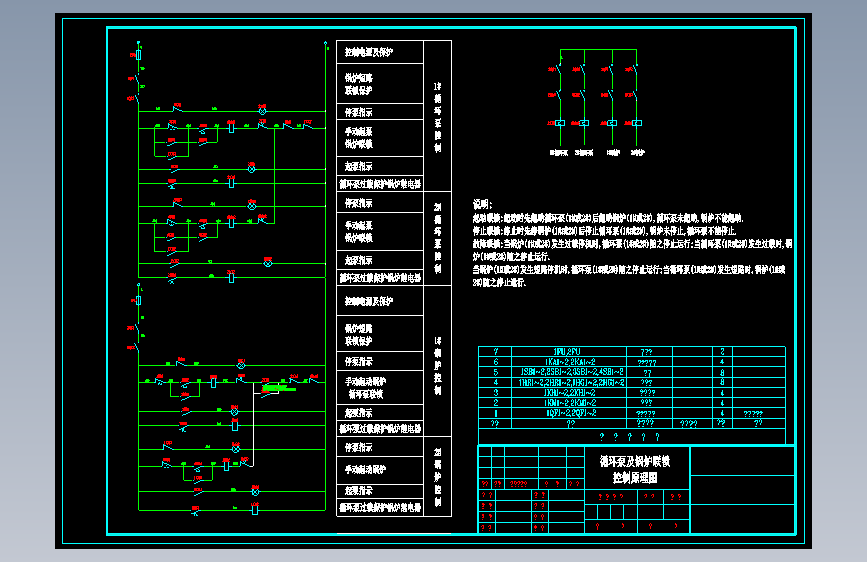The height and width of the screenshot is (562, 867).
Task: Select the 说明: notes heading
Action: coord(482,204)
